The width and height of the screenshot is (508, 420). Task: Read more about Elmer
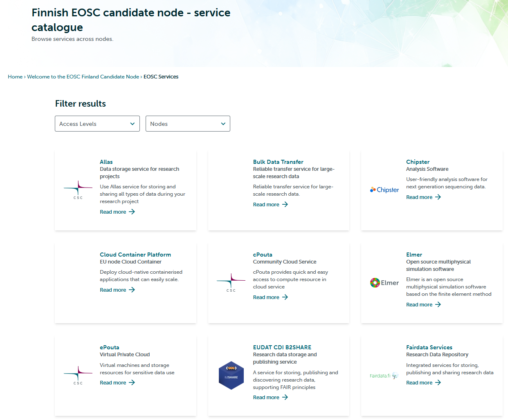point(419,304)
